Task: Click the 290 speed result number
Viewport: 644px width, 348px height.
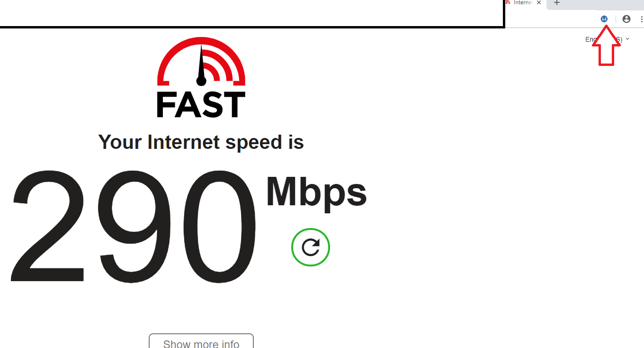Action: (133, 226)
